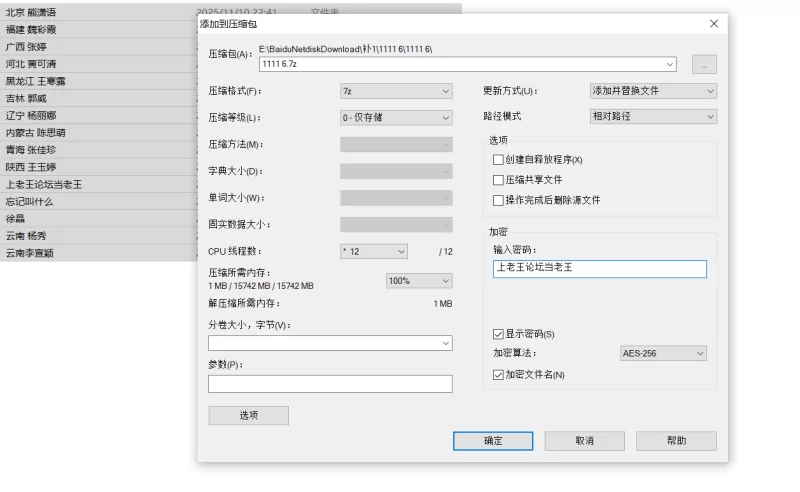
Task: Open the memory usage 100% dropdown
Action: (x=418, y=281)
